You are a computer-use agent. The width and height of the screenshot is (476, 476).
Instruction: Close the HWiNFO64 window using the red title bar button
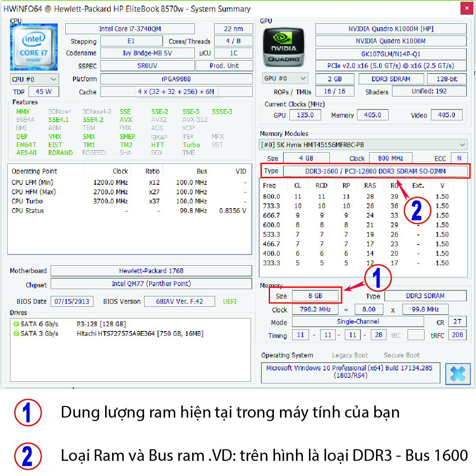tap(466, 8)
